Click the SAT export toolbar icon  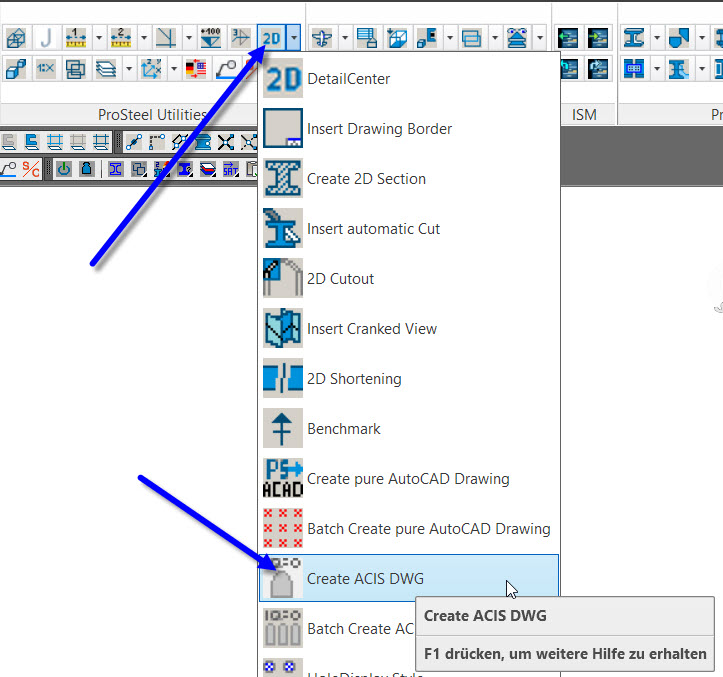coord(231,169)
